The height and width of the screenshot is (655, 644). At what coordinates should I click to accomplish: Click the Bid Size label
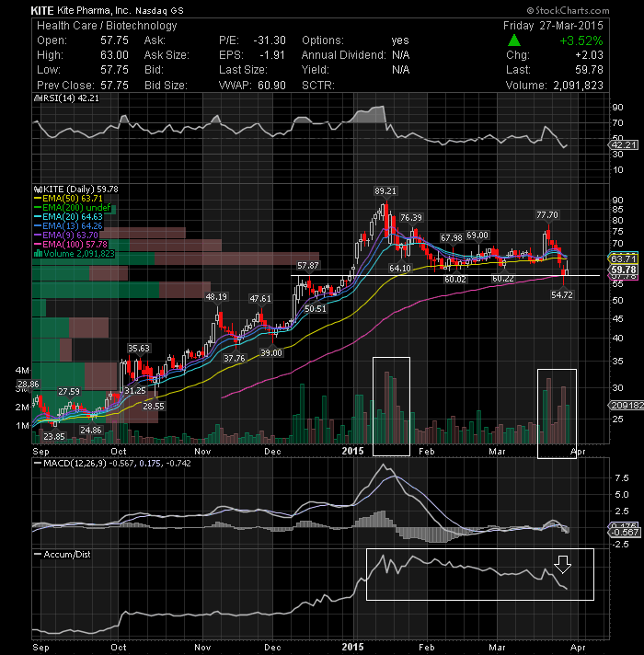coord(166,86)
